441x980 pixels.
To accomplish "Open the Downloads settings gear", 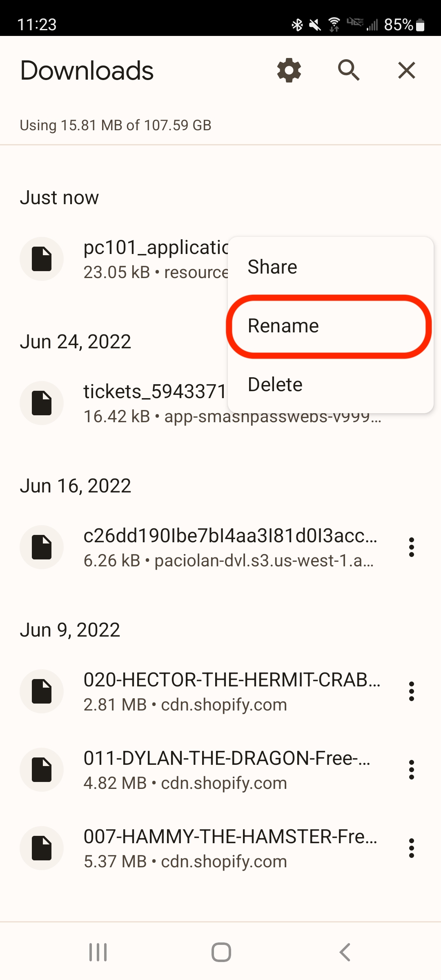I will 290,70.
